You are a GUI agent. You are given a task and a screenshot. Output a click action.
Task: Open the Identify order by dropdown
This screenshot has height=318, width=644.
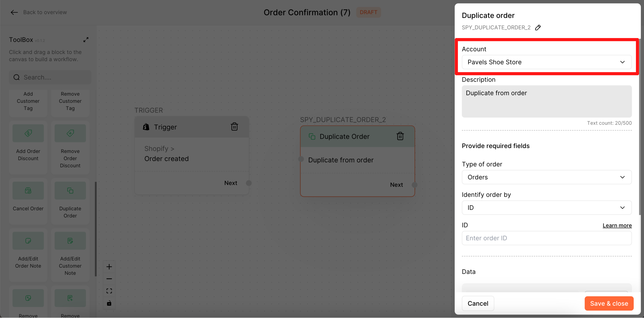tap(547, 208)
